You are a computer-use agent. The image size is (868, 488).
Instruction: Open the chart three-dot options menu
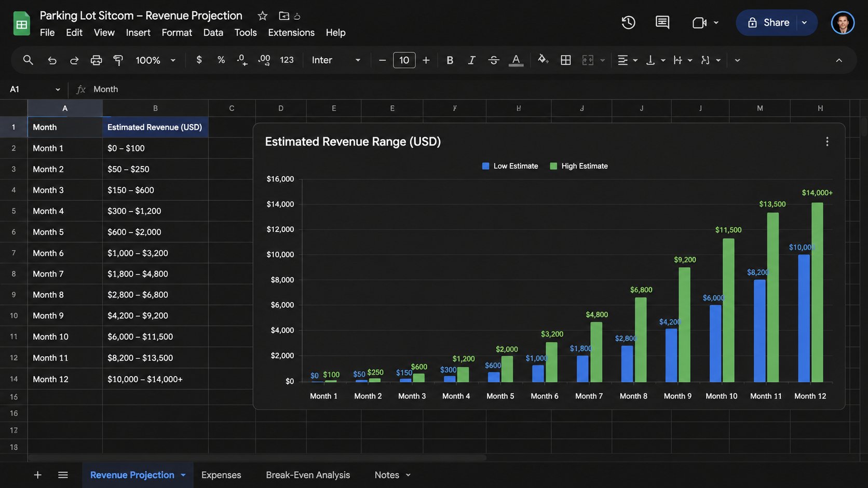[x=827, y=141]
